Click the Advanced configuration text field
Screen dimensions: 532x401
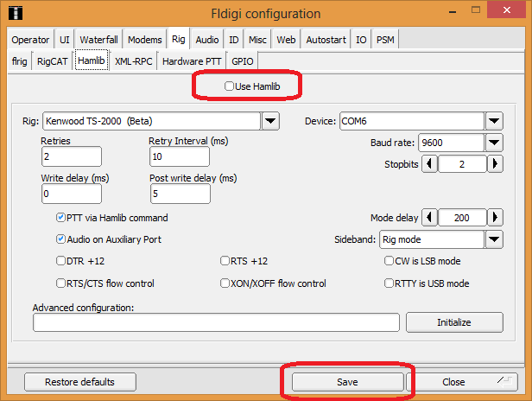point(216,322)
